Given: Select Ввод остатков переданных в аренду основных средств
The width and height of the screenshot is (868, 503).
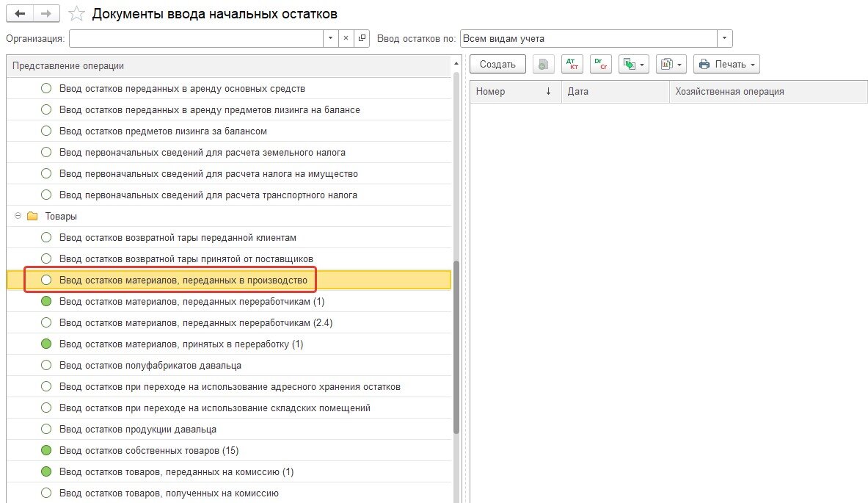Looking at the screenshot, I should (x=229, y=89).
